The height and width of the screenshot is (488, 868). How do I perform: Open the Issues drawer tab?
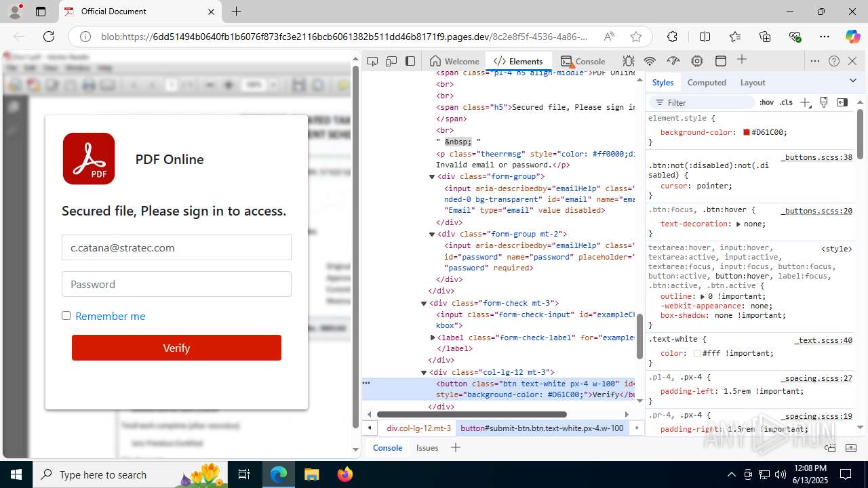427,447
